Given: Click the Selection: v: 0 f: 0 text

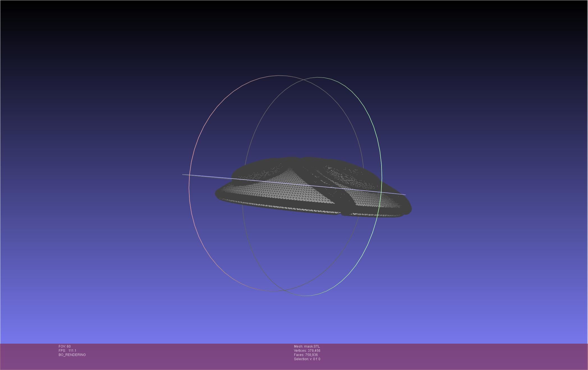Looking at the screenshot, I should tap(307, 359).
